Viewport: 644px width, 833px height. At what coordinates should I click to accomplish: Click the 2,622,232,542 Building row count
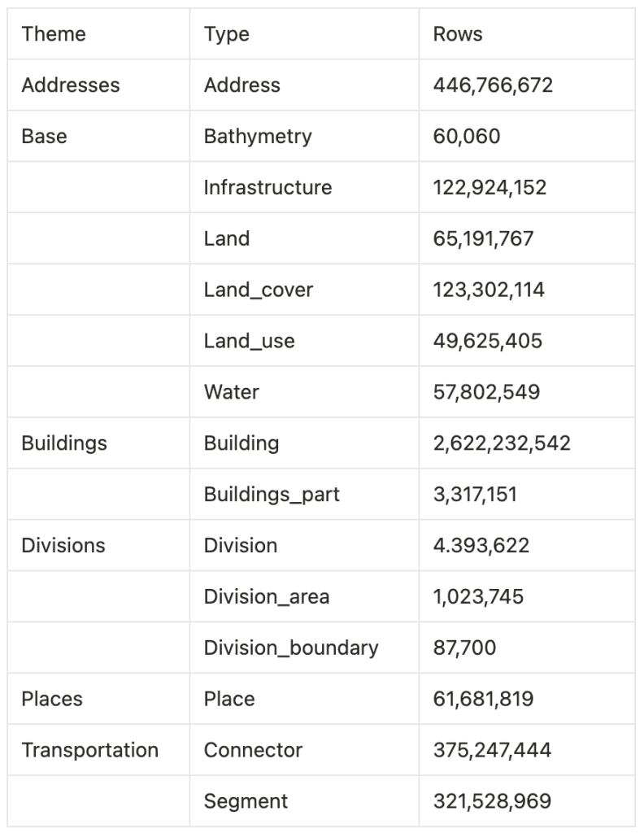pos(502,443)
